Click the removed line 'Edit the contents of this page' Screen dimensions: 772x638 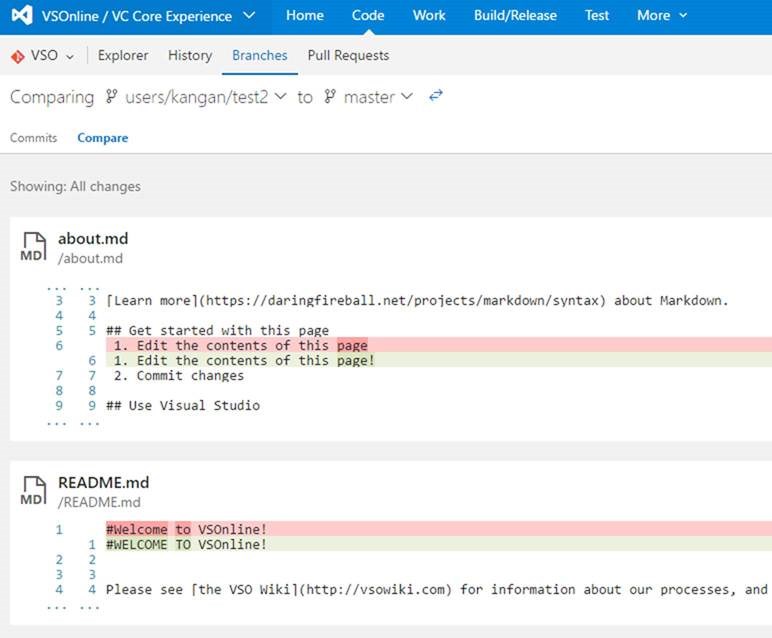click(438, 345)
